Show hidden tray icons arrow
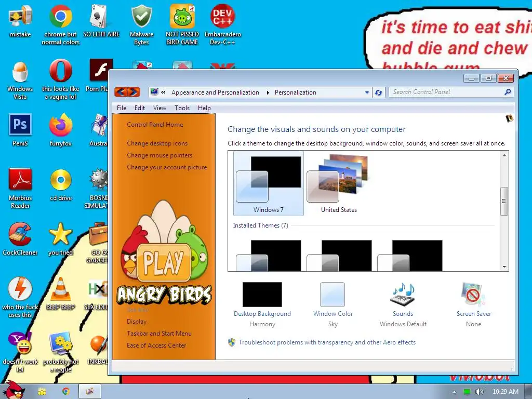This screenshot has height=399, width=532. point(454,392)
